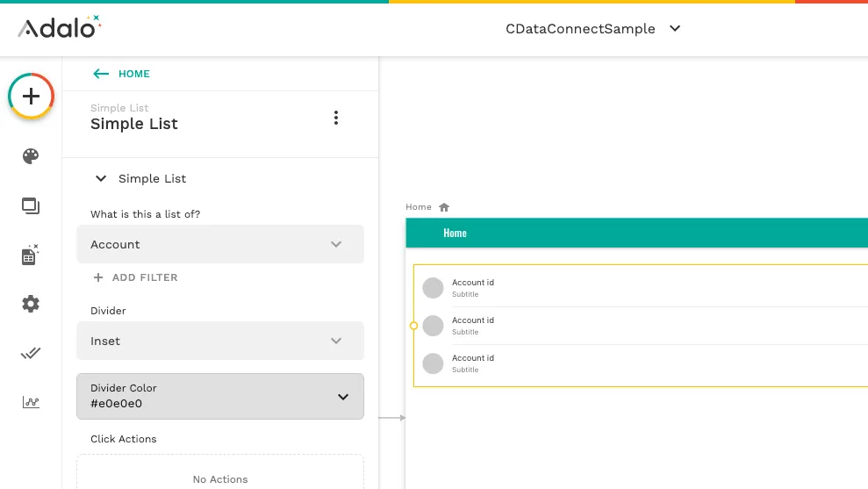This screenshot has height=489, width=868.
Task: Open the Account list source dropdown
Action: pos(220,244)
